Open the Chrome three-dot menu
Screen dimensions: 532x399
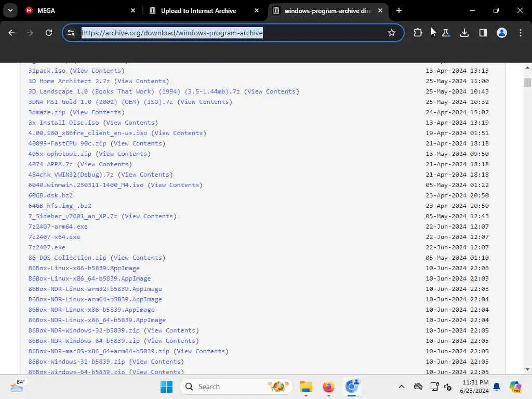(x=521, y=33)
